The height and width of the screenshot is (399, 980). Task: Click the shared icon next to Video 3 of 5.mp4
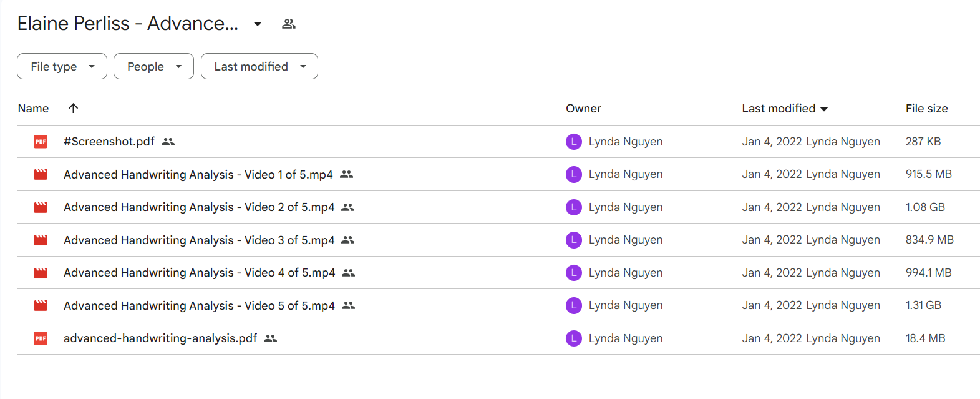click(x=347, y=240)
